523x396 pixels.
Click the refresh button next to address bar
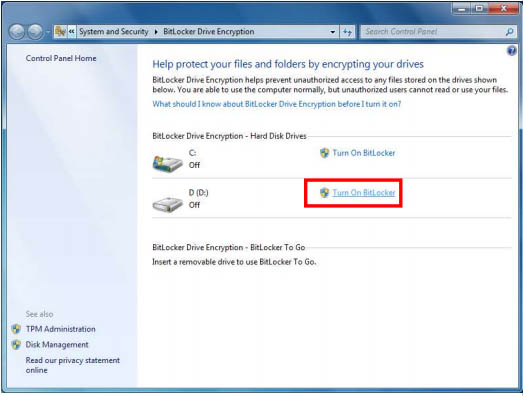[347, 32]
